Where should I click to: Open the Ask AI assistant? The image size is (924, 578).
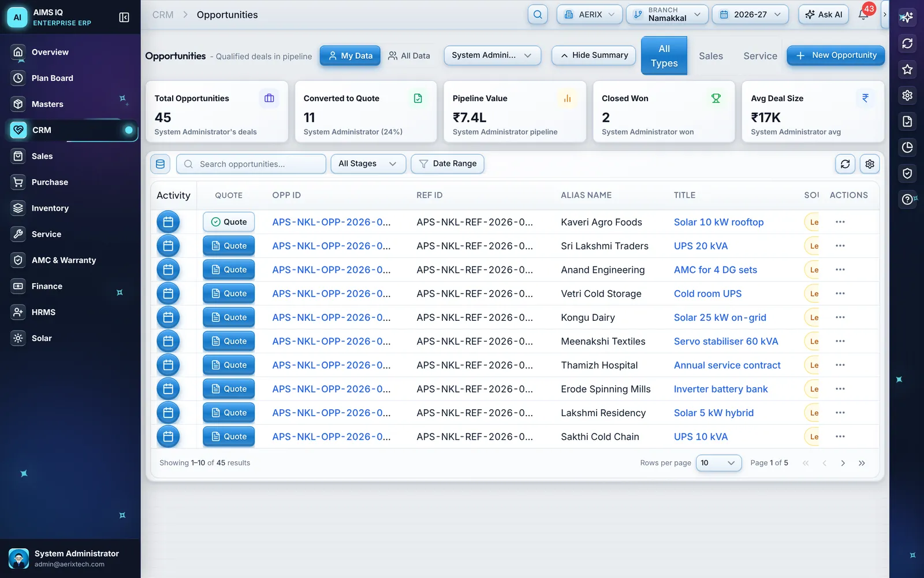[824, 14]
